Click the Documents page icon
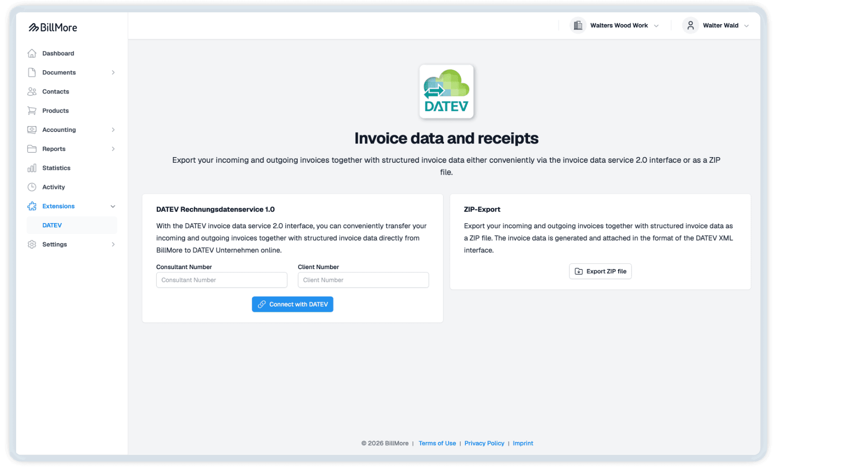Image resolution: width=868 pixels, height=467 pixels. [x=32, y=72]
